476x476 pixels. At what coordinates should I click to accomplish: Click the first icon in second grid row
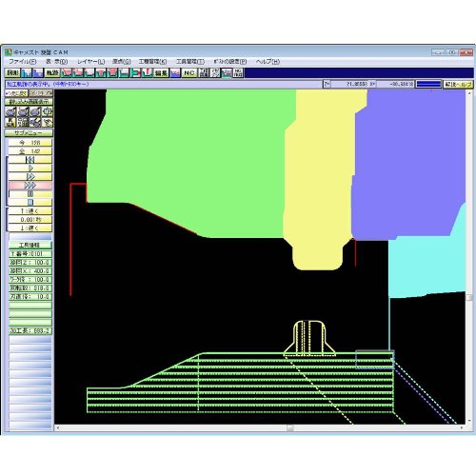10,122
